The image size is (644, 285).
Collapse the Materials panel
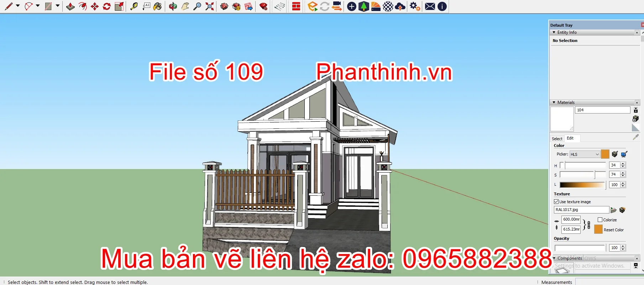(x=554, y=102)
